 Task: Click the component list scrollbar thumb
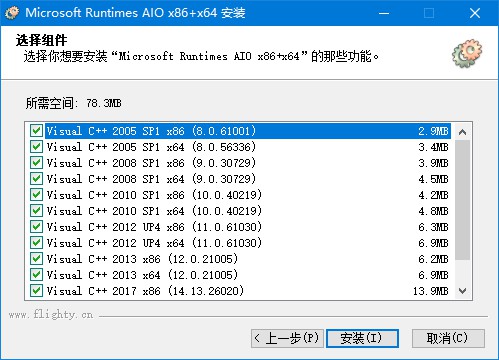(462, 200)
